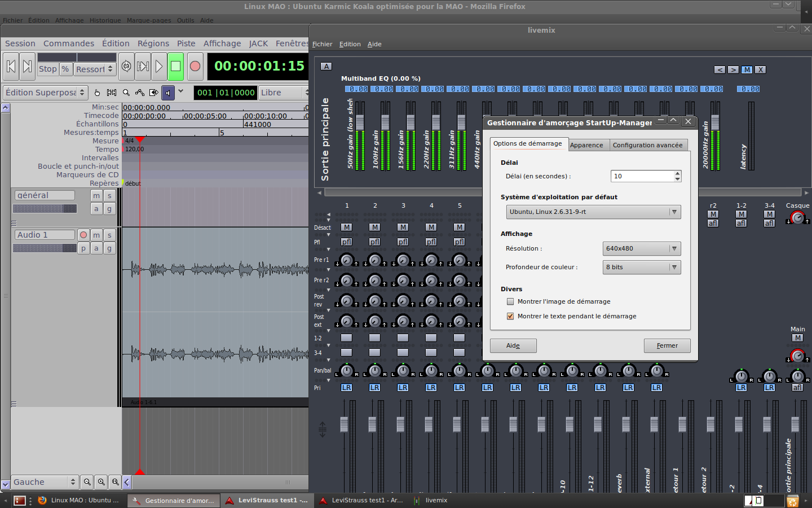Open the JACK menu in Ardour

click(258, 43)
